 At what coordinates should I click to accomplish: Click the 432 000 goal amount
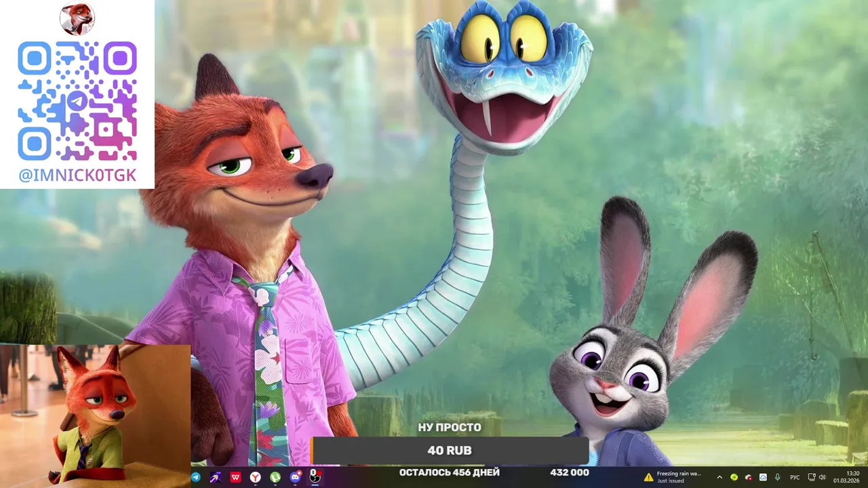[569, 472]
